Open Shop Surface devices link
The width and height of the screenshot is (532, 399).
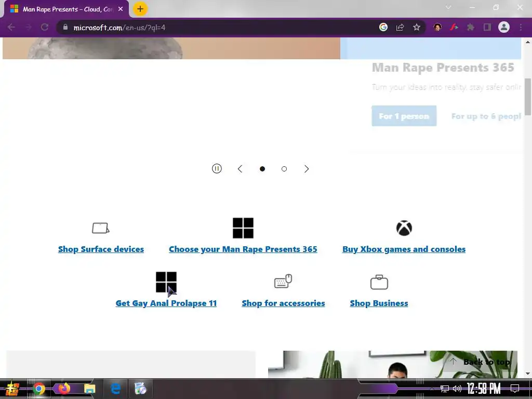(101, 249)
